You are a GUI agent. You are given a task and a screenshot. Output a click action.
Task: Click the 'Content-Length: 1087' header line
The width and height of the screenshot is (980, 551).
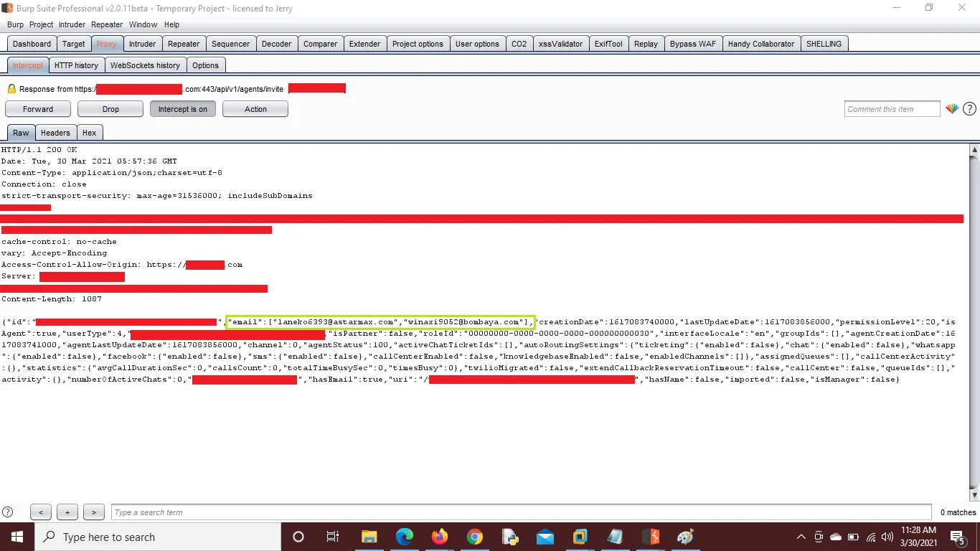[x=52, y=298]
